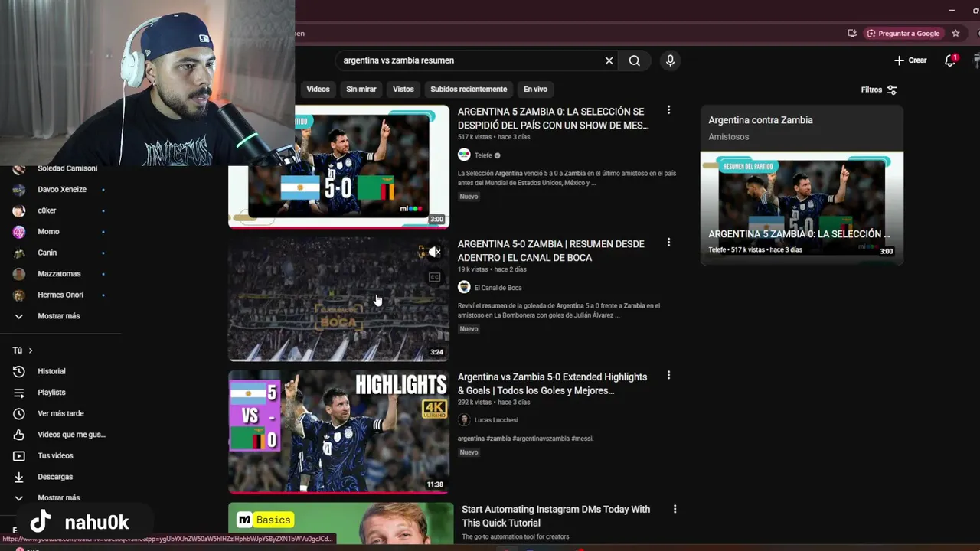Click the Telefe channel avatar
This screenshot has width=980, height=551.
click(464, 155)
